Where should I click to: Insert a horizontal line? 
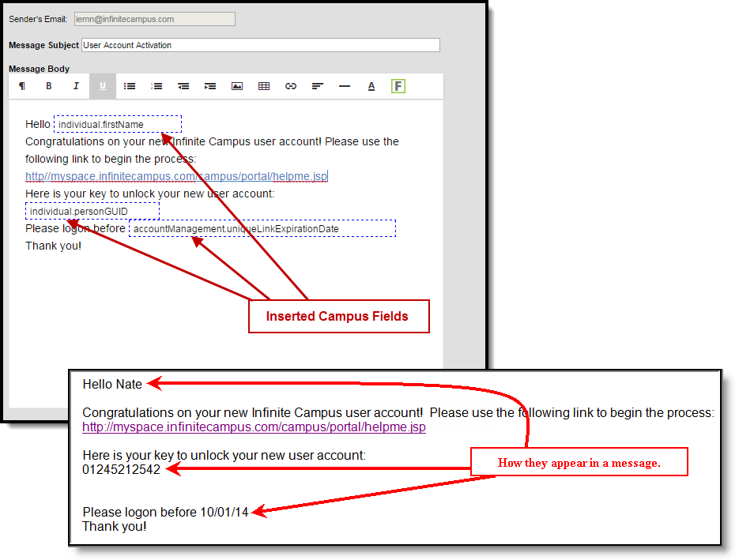[x=345, y=86]
